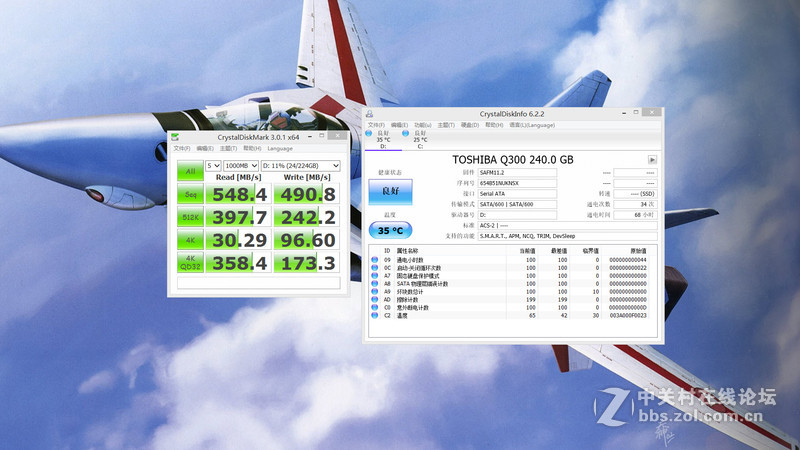Open the Language menu in CrystalDiskMark
Viewport: 800px width, 450px height.
point(280,148)
